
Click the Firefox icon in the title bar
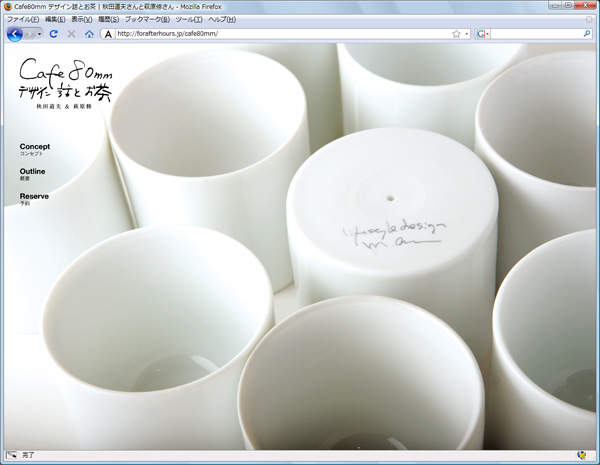(8, 7)
